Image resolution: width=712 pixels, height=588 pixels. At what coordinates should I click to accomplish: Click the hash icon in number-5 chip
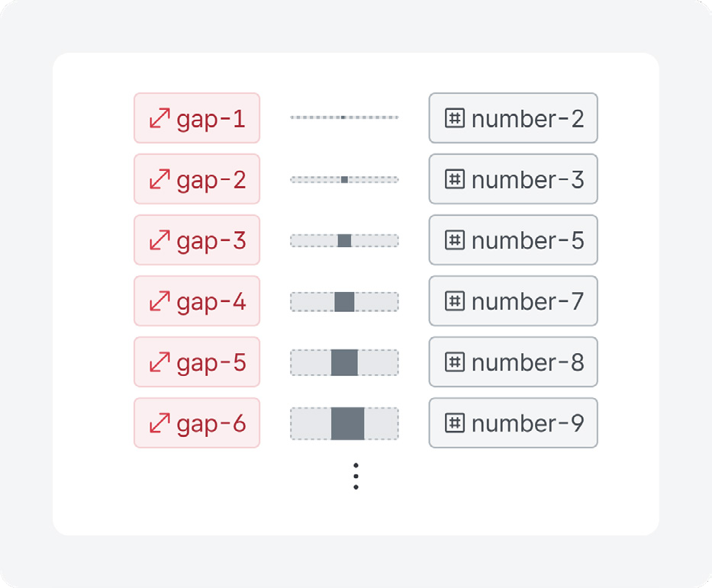455,240
